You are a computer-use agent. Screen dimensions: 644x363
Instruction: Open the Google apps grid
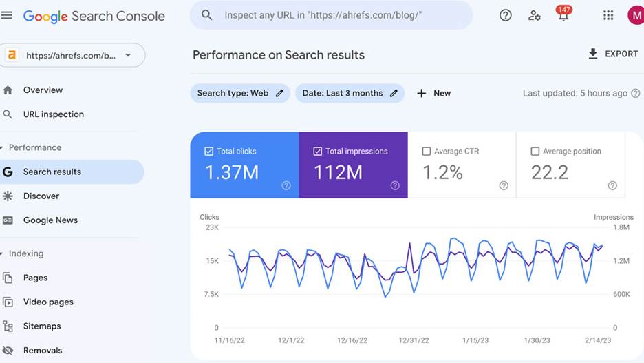(608, 15)
